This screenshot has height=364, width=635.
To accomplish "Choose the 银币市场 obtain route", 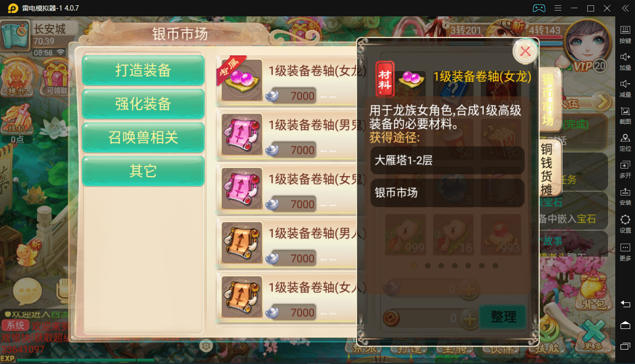I will pos(447,193).
